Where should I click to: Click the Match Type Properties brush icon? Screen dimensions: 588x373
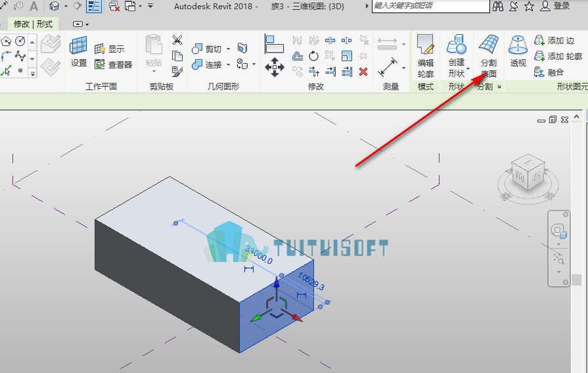tap(177, 72)
